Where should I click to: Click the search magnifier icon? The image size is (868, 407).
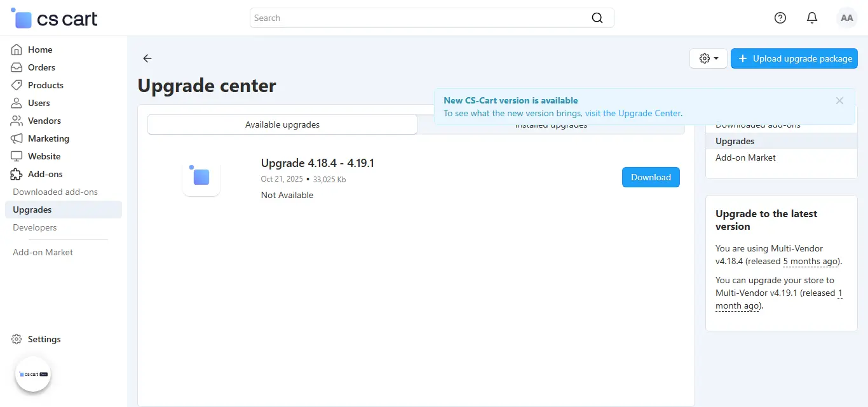click(x=597, y=18)
